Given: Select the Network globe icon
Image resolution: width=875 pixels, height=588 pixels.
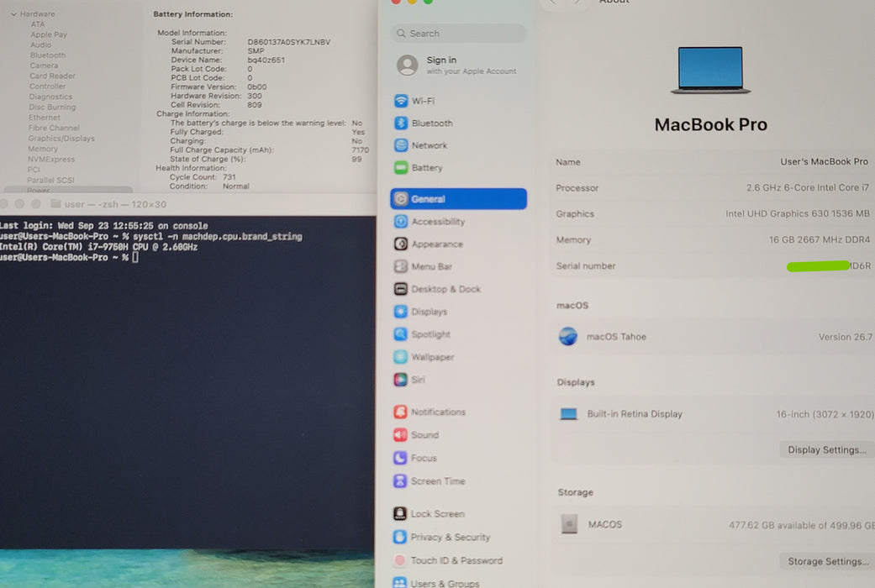Looking at the screenshot, I should tap(401, 145).
